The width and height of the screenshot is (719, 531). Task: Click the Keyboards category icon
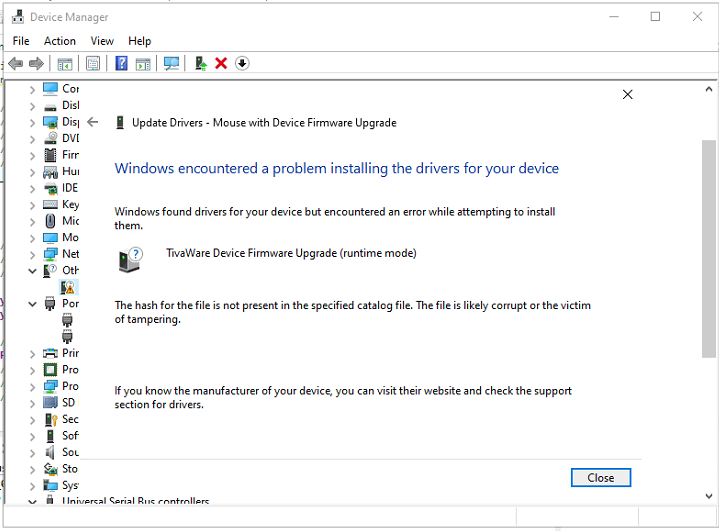click(50, 205)
